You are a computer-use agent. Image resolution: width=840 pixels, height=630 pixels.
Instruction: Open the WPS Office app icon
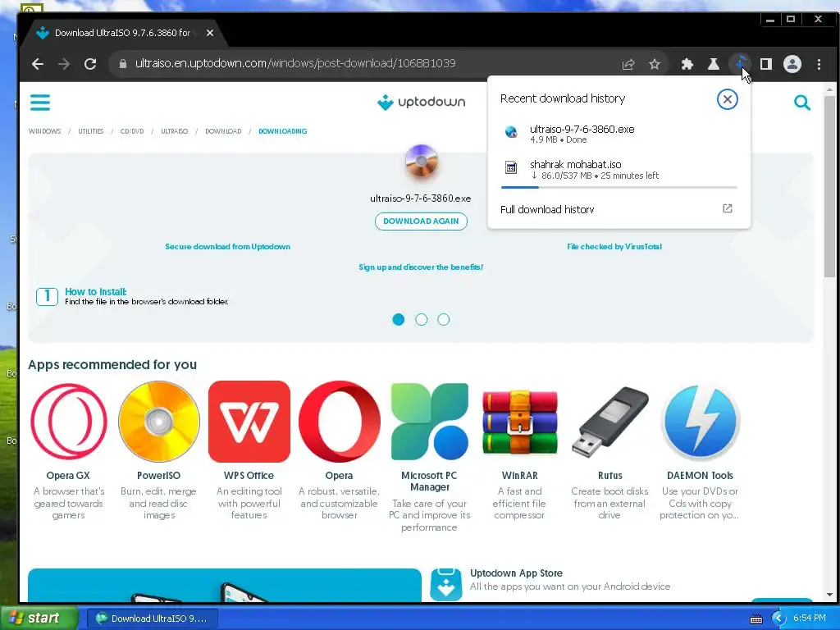tap(249, 422)
